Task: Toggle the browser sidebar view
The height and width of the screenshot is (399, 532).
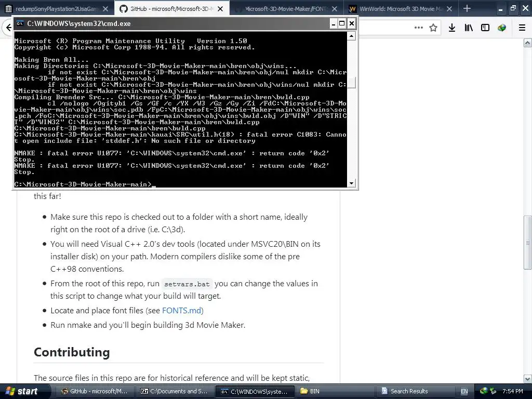Action: (485, 28)
